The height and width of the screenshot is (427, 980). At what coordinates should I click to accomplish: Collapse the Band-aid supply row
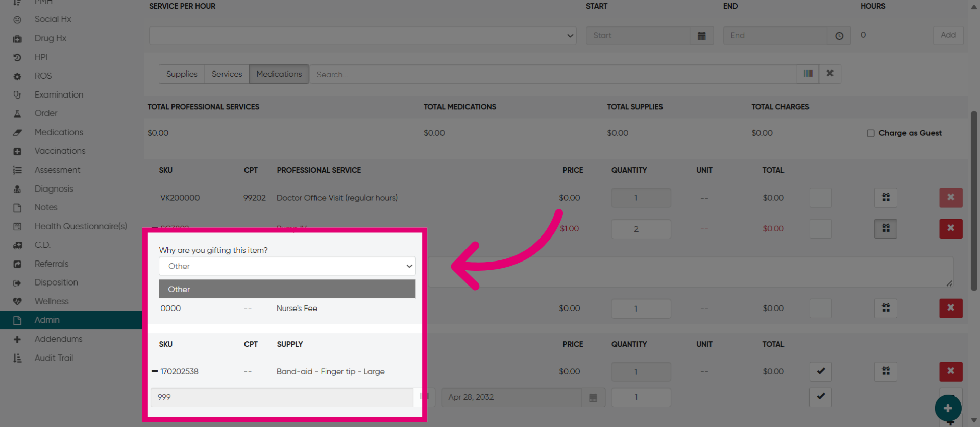pos(155,371)
